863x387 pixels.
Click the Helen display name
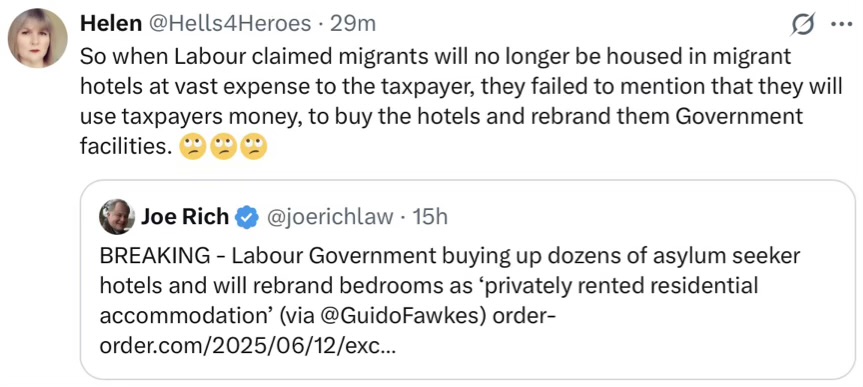[x=109, y=23]
